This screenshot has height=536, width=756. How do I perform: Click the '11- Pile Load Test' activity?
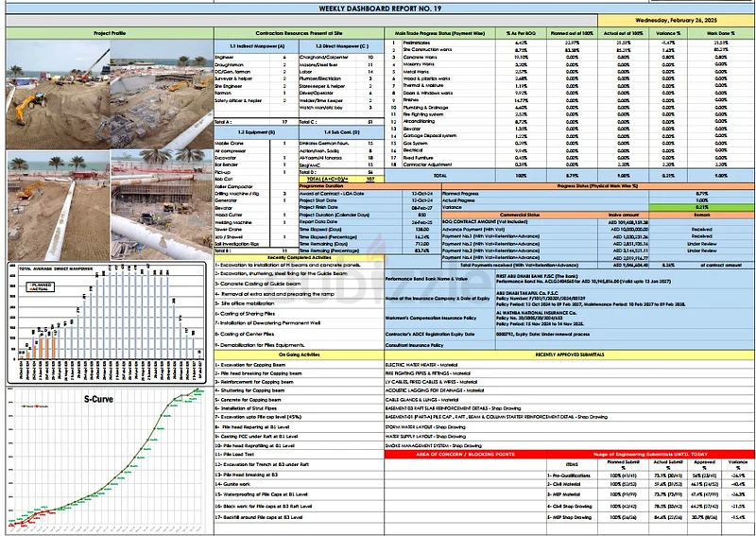pyautogui.click(x=234, y=455)
